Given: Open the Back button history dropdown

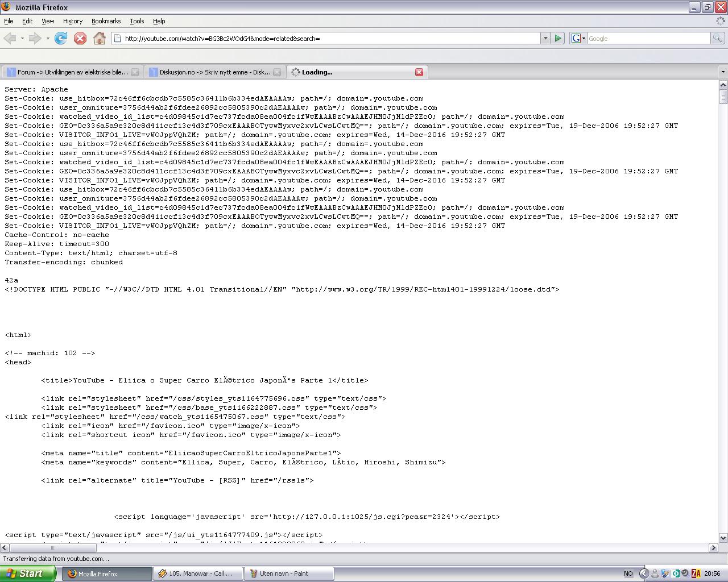Looking at the screenshot, I should tap(22, 38).
